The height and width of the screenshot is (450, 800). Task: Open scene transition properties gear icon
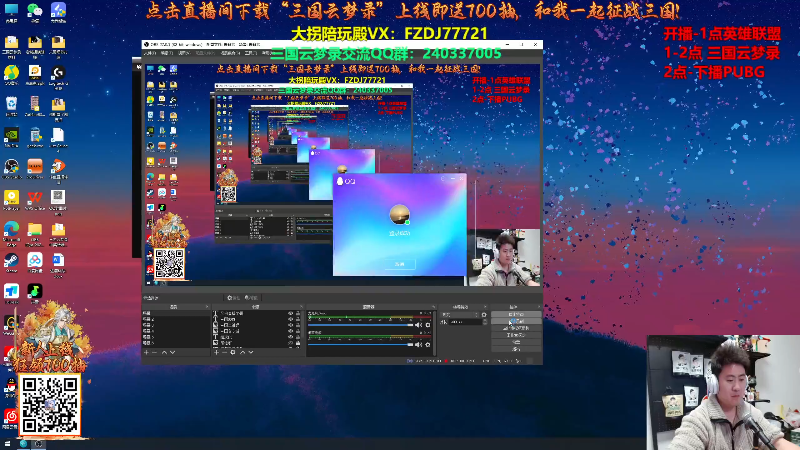[x=484, y=315]
